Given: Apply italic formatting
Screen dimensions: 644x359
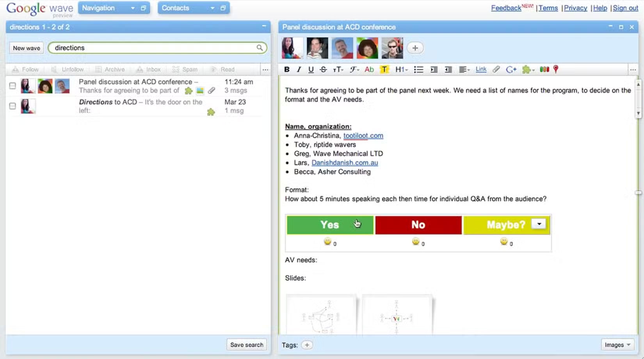Looking at the screenshot, I should click(299, 70).
